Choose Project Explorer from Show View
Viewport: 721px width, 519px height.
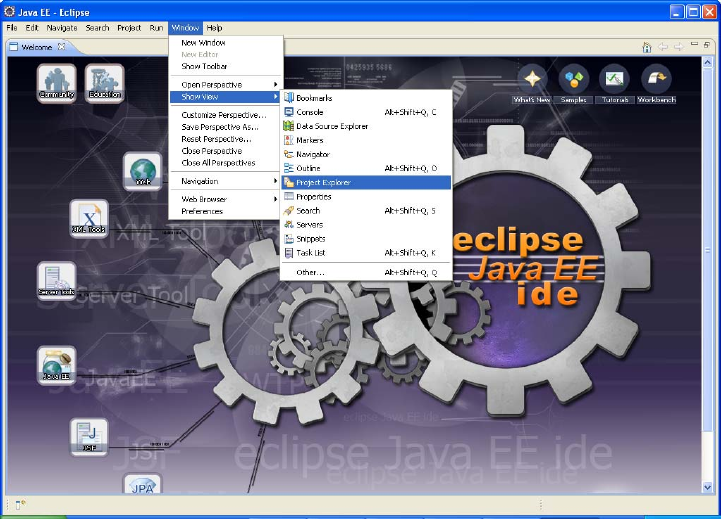tap(366, 183)
